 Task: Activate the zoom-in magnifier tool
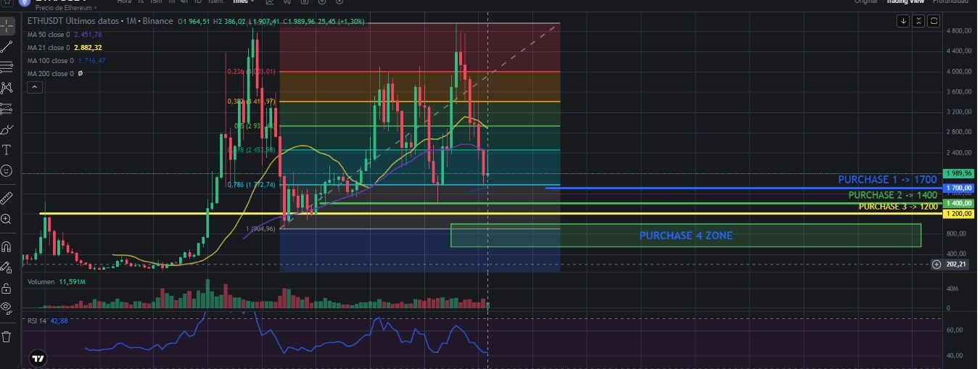7,219
